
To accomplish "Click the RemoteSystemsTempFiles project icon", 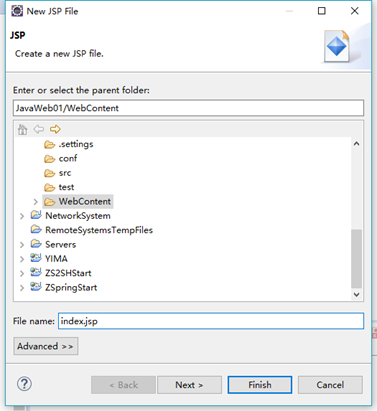I will pos(36,230).
